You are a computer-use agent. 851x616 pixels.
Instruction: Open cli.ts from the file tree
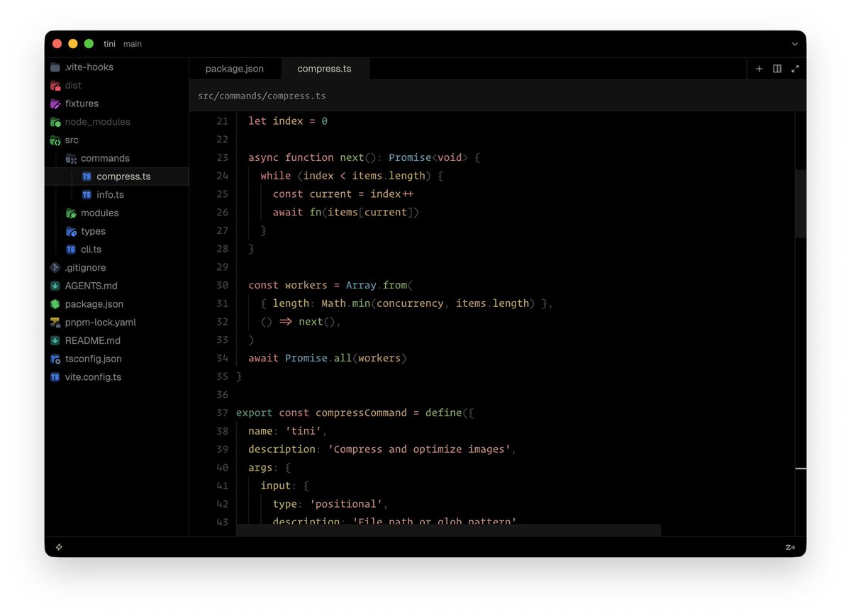(x=117, y=250)
